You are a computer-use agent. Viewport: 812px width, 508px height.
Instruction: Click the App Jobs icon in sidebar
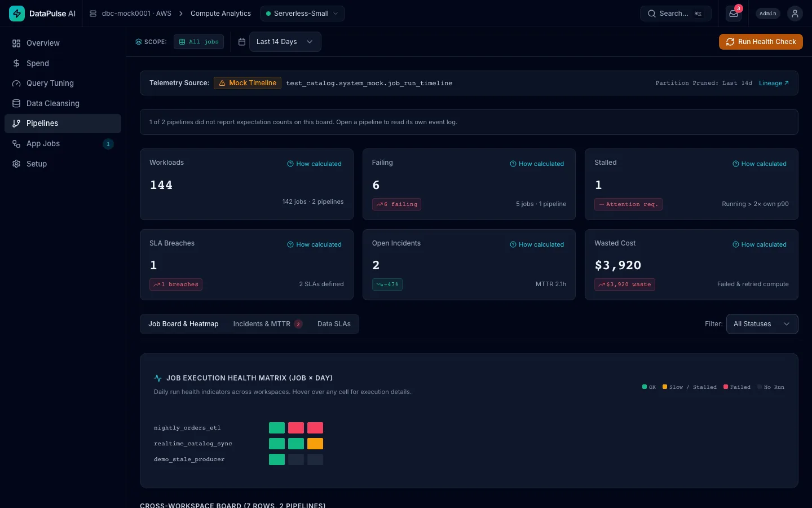point(16,144)
